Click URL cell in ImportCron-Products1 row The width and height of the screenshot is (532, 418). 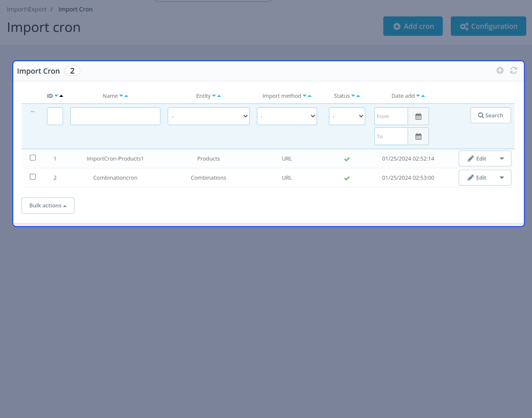tap(287, 159)
